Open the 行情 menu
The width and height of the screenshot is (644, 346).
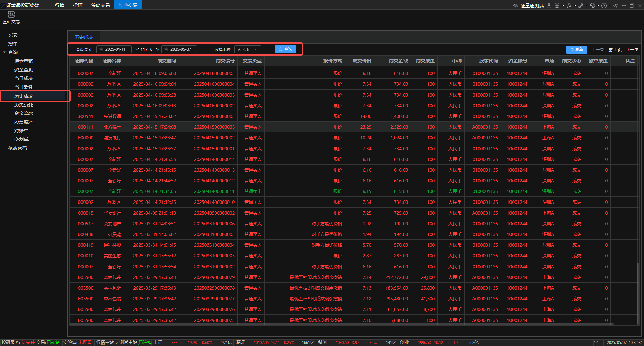(x=60, y=5)
